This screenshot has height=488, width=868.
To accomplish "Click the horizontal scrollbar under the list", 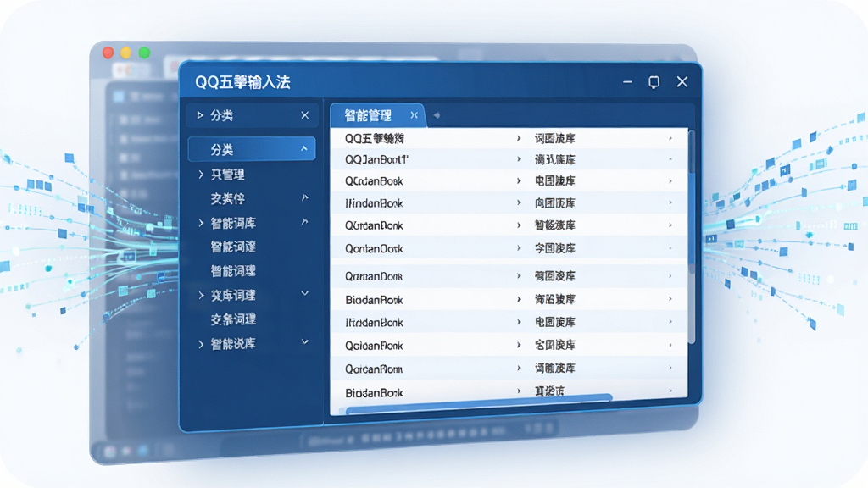I will 479,406.
